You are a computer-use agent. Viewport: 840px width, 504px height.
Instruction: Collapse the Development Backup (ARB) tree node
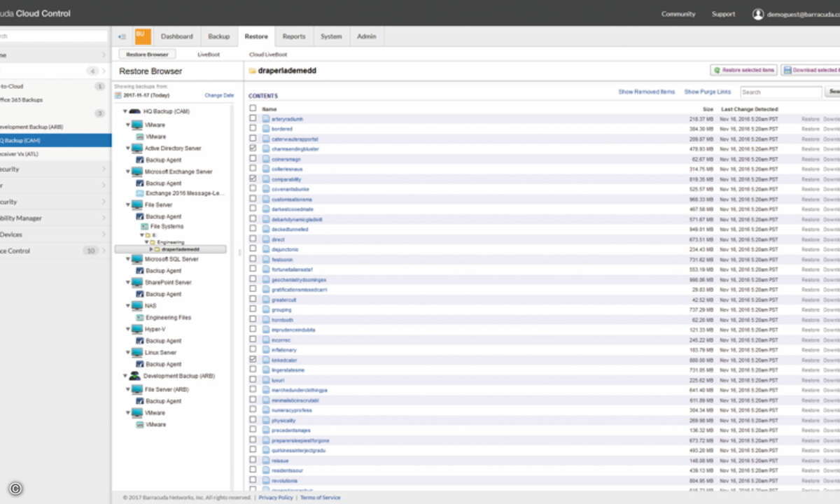[x=126, y=376]
